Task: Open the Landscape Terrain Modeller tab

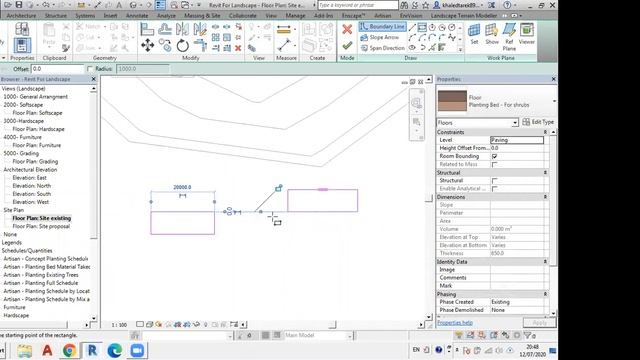Action: 464,16
